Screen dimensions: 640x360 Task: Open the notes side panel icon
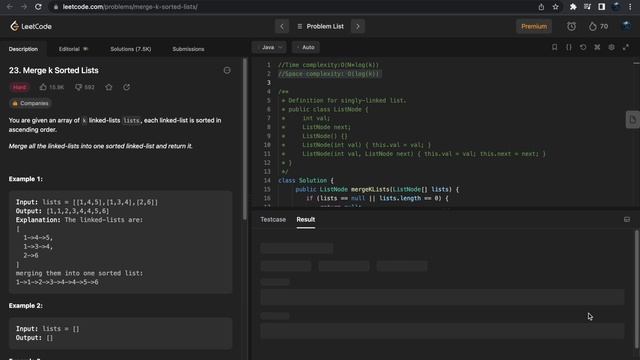[x=632, y=120]
